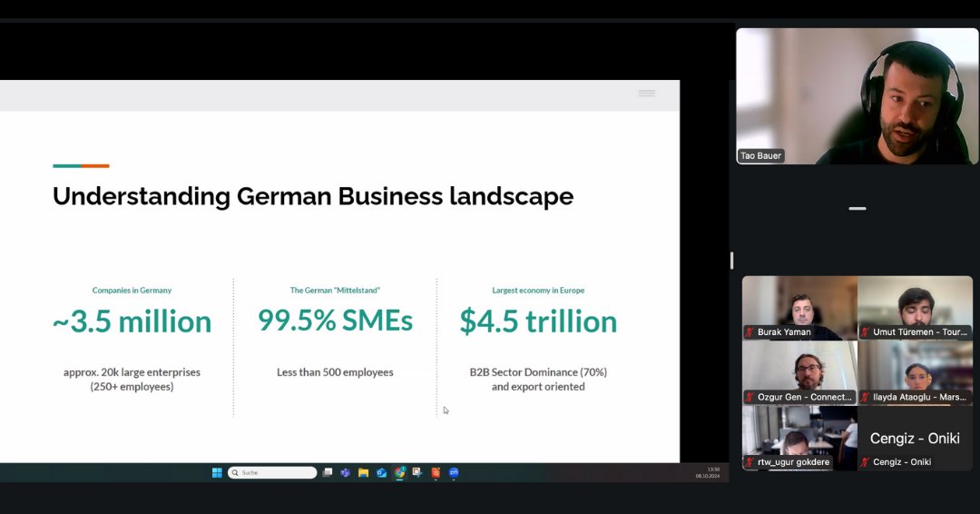Open Chrome icon in shared taskbar
The width and height of the screenshot is (980, 514).
tap(399, 473)
